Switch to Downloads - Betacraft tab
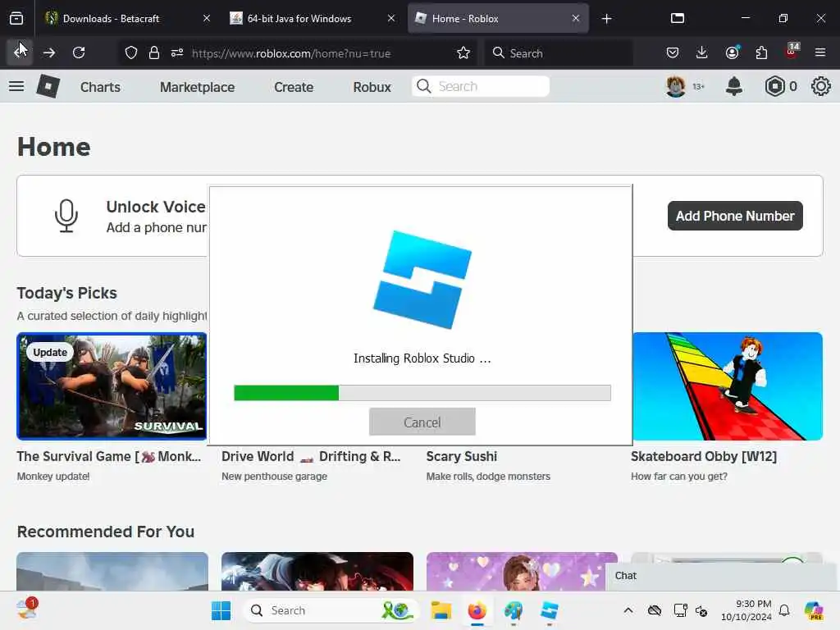This screenshot has width=840, height=630. click(111, 18)
